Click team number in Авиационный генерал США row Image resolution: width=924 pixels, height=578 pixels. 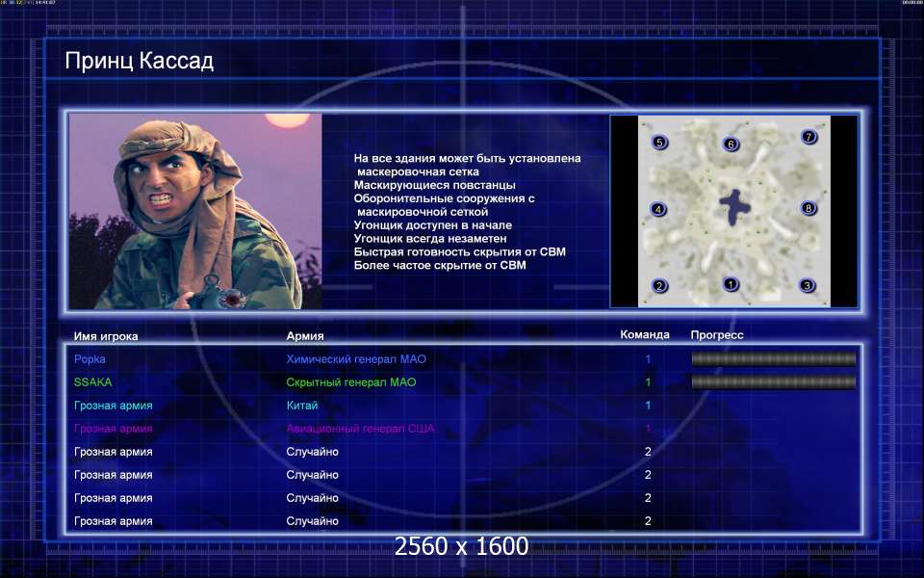(648, 429)
